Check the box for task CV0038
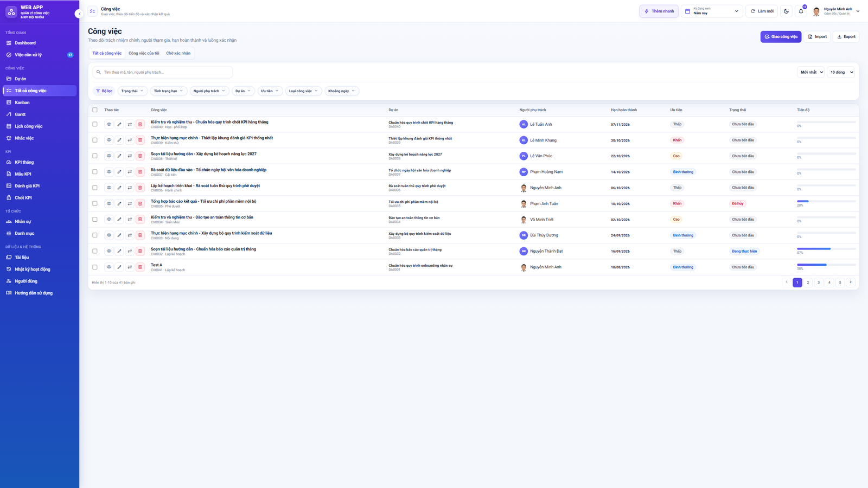 pyautogui.click(x=95, y=156)
